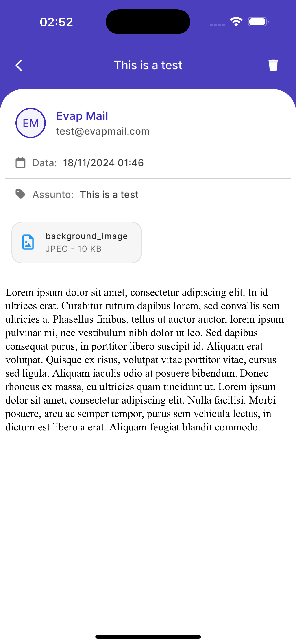Tap the "Assunto:" label
Image resolution: width=296 pixels, height=644 pixels.
point(53,194)
